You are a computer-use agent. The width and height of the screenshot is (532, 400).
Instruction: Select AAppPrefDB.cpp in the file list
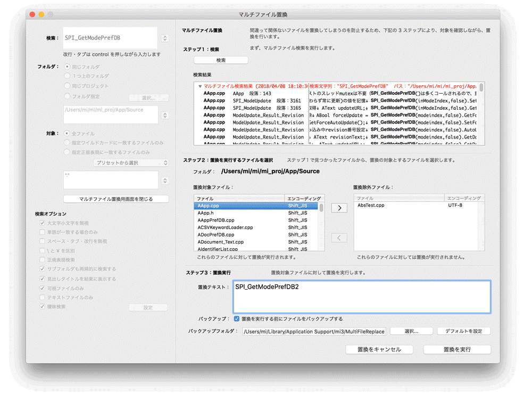click(x=256, y=220)
